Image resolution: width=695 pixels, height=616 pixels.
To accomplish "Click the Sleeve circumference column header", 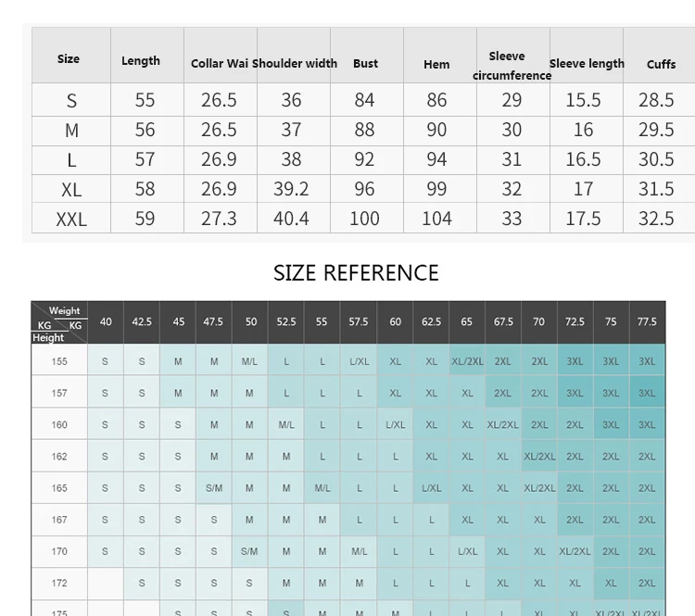I will coord(512,66).
